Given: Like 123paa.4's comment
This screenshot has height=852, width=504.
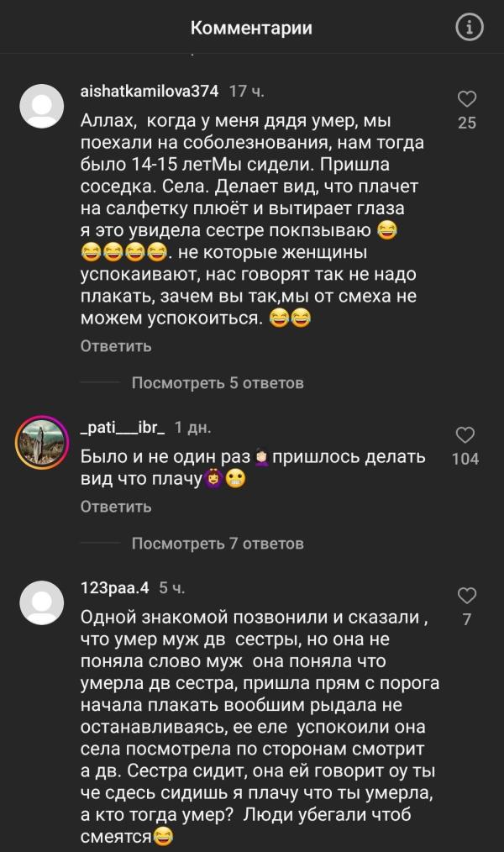Looking at the screenshot, I should tap(466, 596).
